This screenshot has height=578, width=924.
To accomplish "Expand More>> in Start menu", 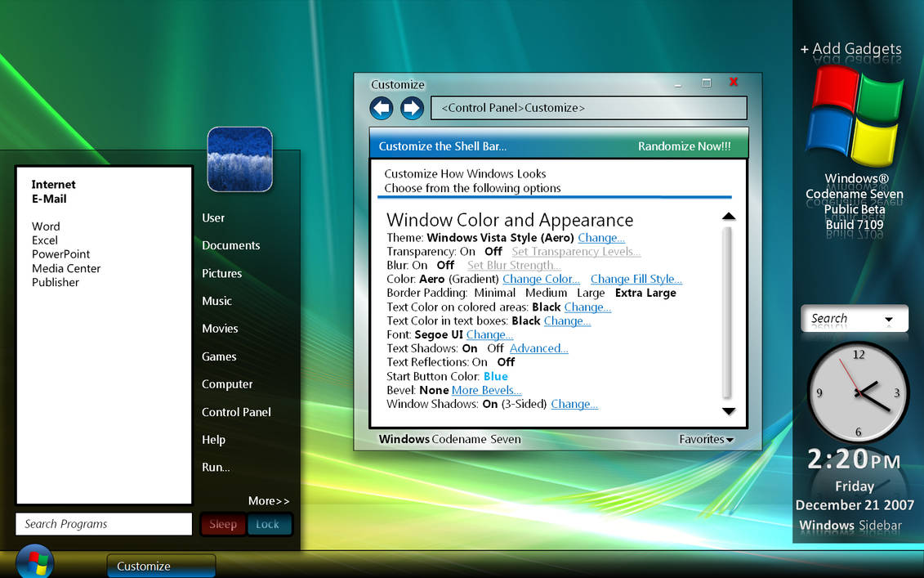I will click(269, 500).
